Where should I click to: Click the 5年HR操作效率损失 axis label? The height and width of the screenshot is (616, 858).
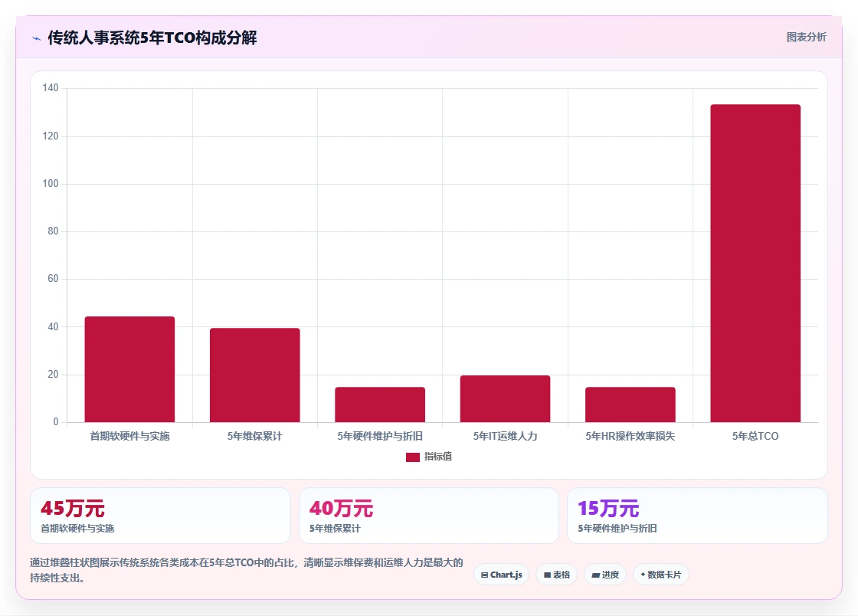click(x=630, y=436)
